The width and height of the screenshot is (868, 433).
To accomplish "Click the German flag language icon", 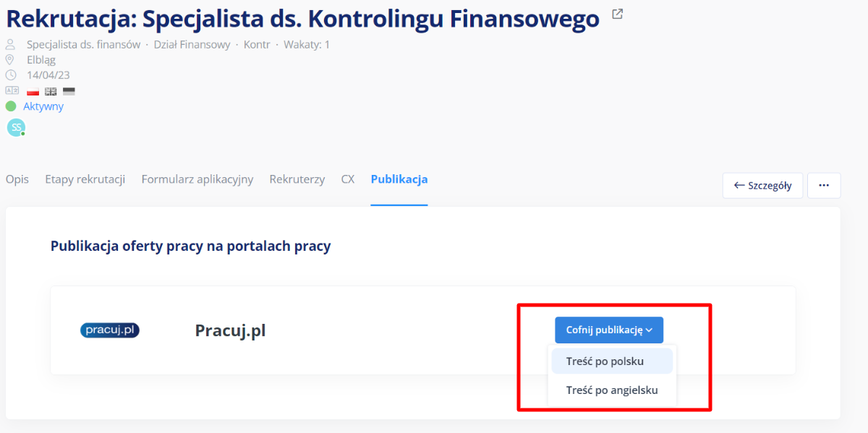I will [x=68, y=90].
